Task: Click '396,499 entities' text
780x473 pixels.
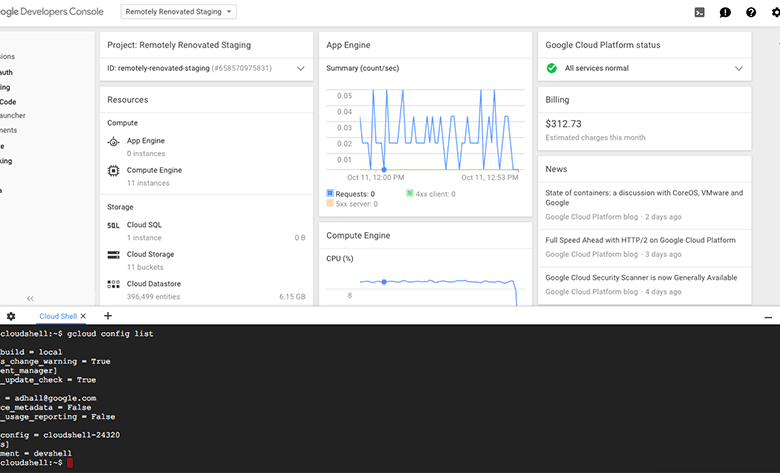Action: tap(153, 296)
